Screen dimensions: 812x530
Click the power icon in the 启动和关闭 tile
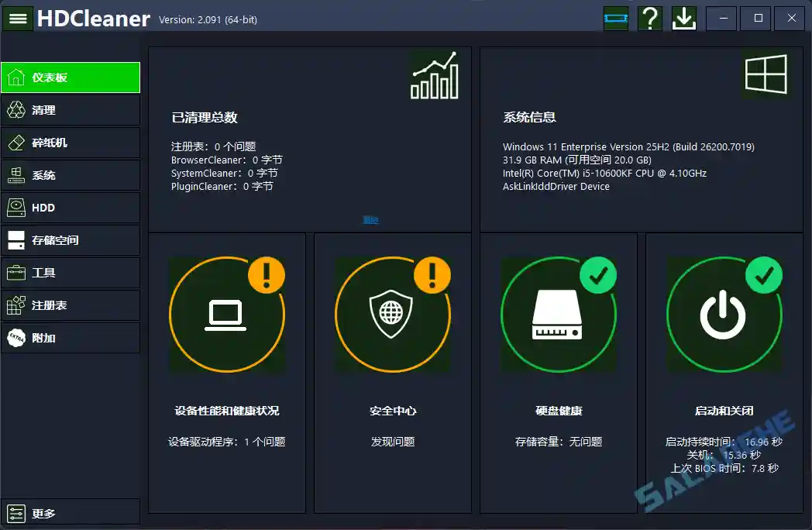(x=724, y=314)
